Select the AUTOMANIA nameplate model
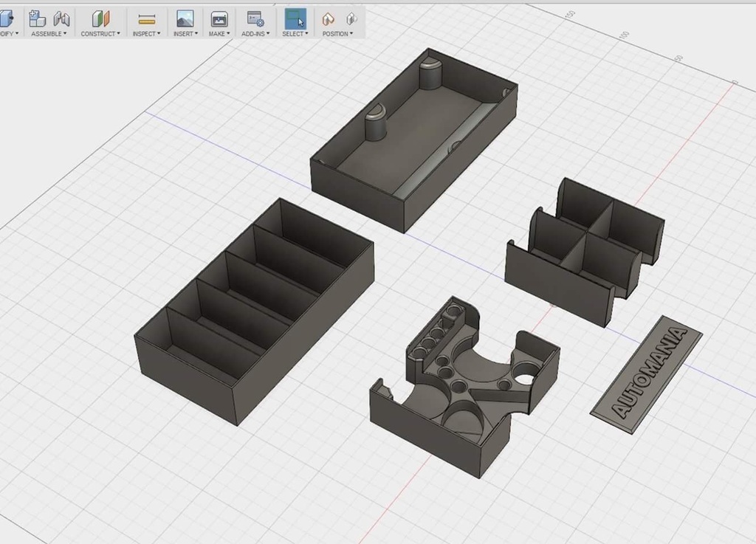The height and width of the screenshot is (544, 756). (x=647, y=374)
